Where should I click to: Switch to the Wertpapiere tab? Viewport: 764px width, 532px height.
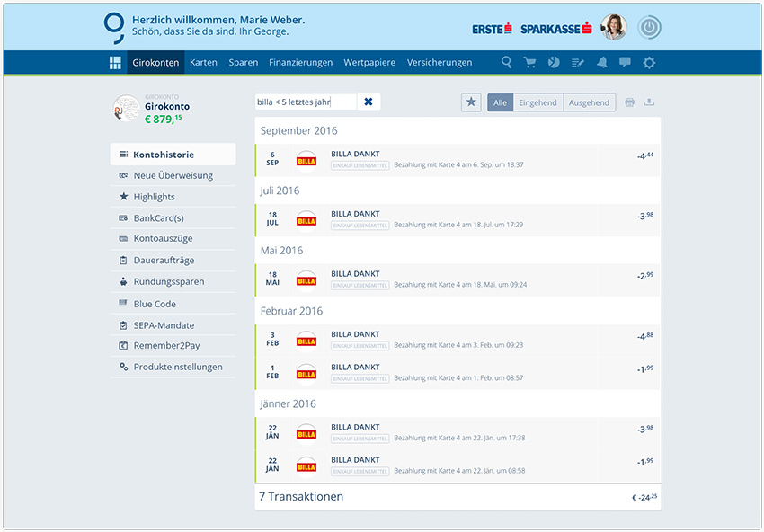(369, 62)
